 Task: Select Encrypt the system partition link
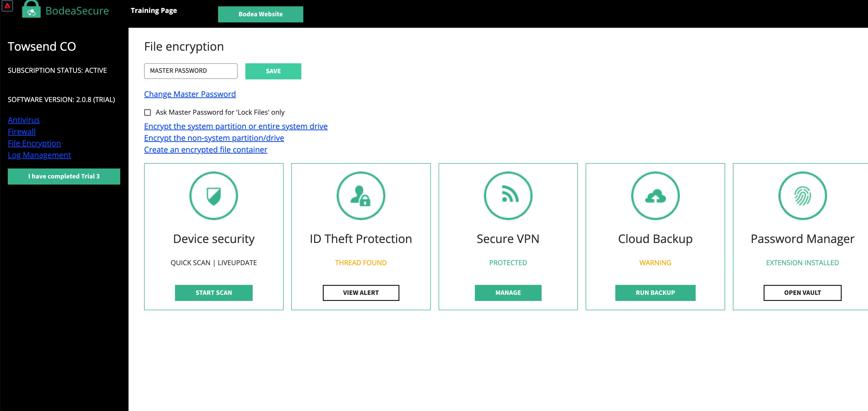236,126
